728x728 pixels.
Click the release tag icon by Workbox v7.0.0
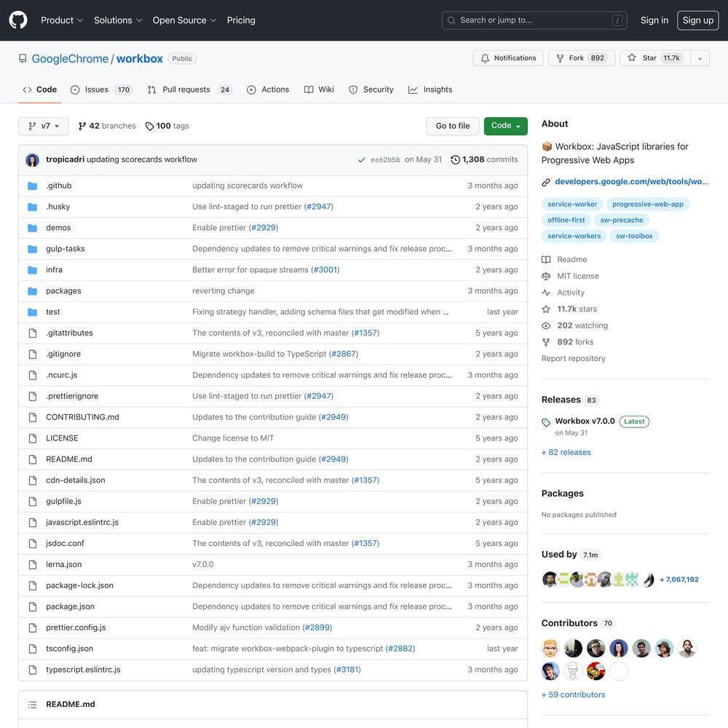click(546, 422)
